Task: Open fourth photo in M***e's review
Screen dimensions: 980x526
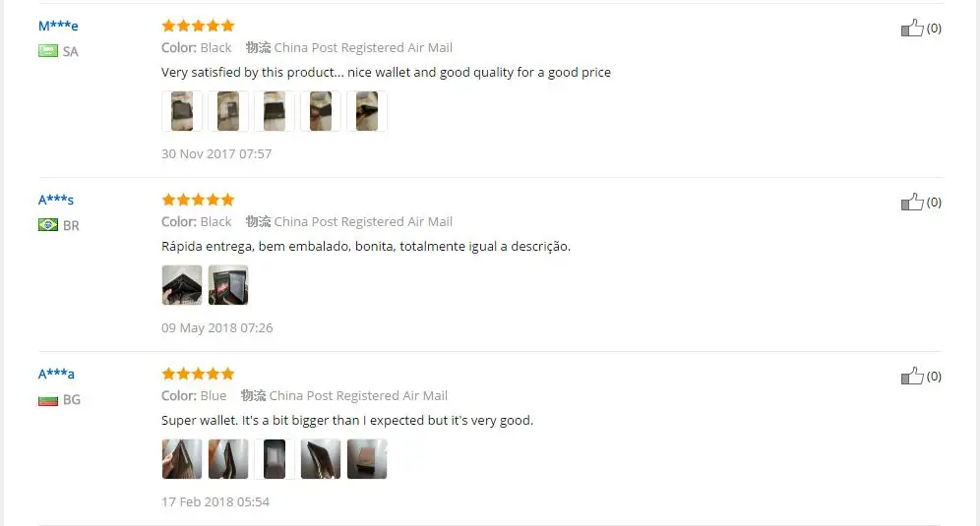Action: click(321, 111)
